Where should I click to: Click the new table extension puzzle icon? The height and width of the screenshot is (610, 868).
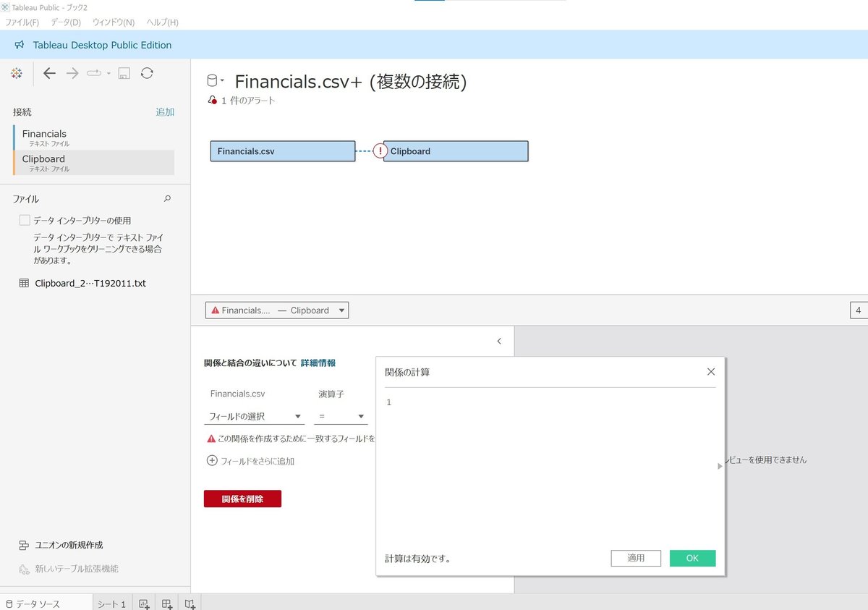pos(24,569)
